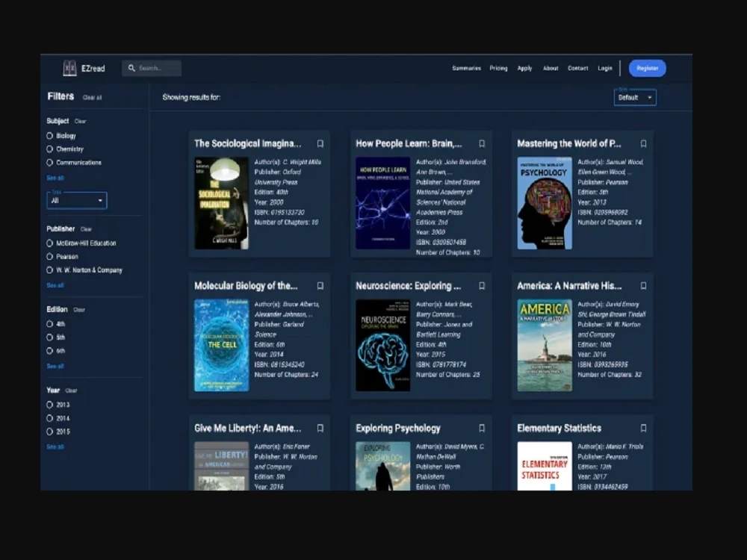The height and width of the screenshot is (560, 747).
Task: Bookmark Mastering the World of Psychology
Action: pos(643,143)
